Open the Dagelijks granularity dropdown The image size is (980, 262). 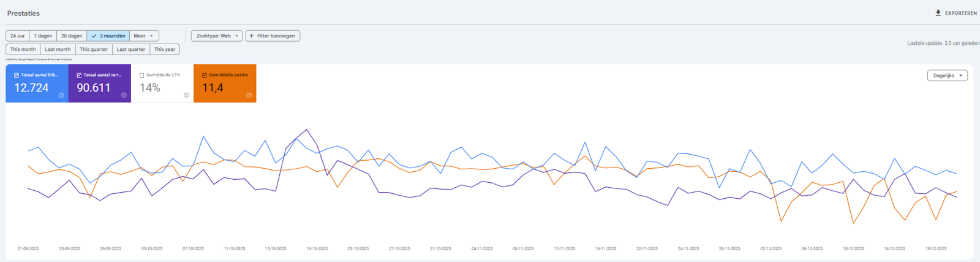point(948,75)
